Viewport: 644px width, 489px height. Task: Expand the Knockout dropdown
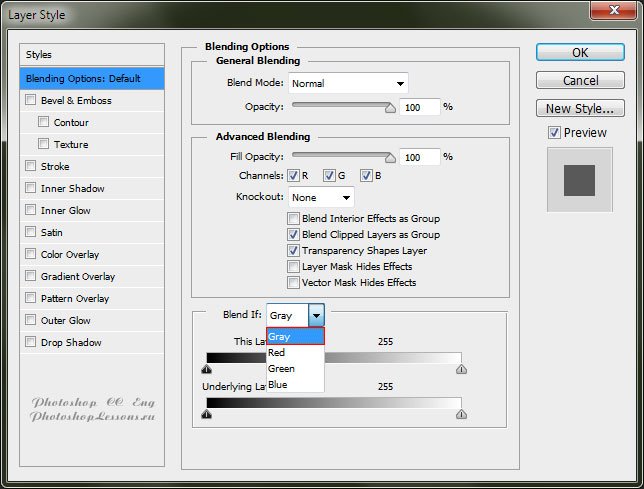321,197
